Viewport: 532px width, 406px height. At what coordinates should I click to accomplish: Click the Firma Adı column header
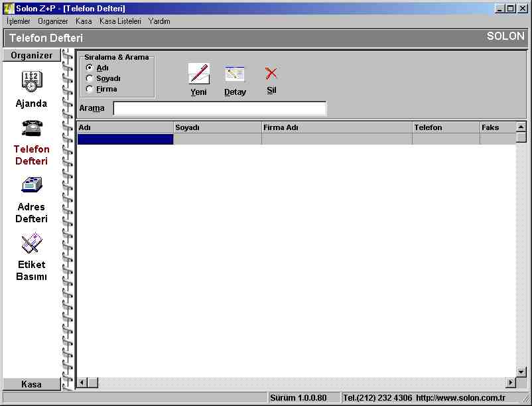(337, 127)
